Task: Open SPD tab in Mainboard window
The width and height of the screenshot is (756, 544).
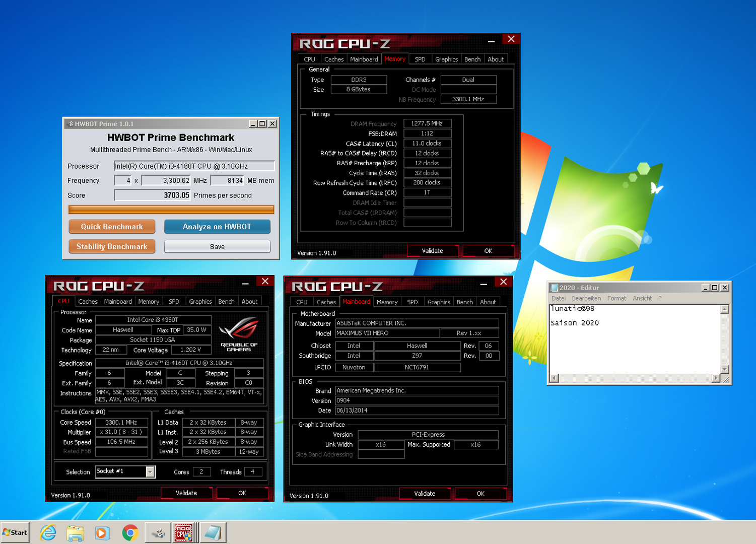Action: click(x=413, y=302)
